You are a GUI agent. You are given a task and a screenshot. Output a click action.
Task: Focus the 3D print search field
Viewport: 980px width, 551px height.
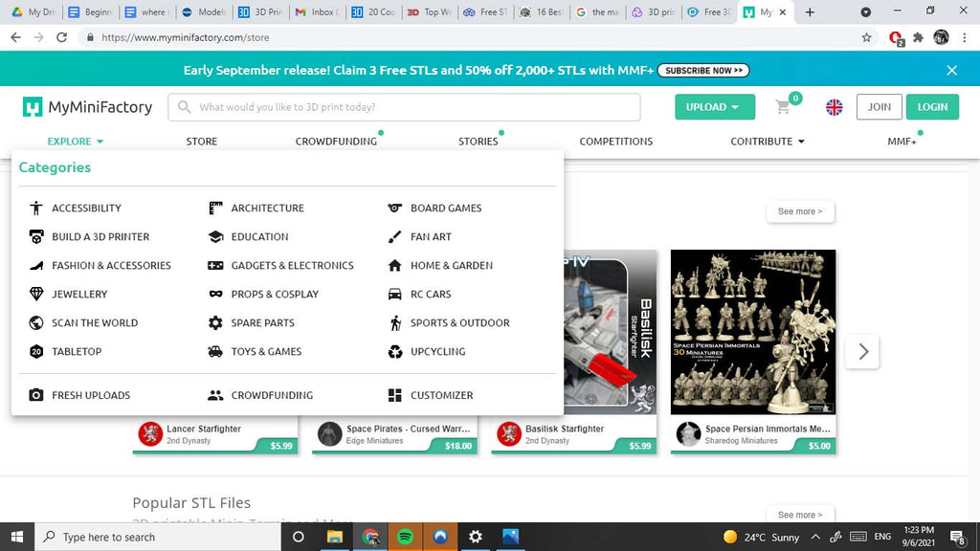coord(405,107)
